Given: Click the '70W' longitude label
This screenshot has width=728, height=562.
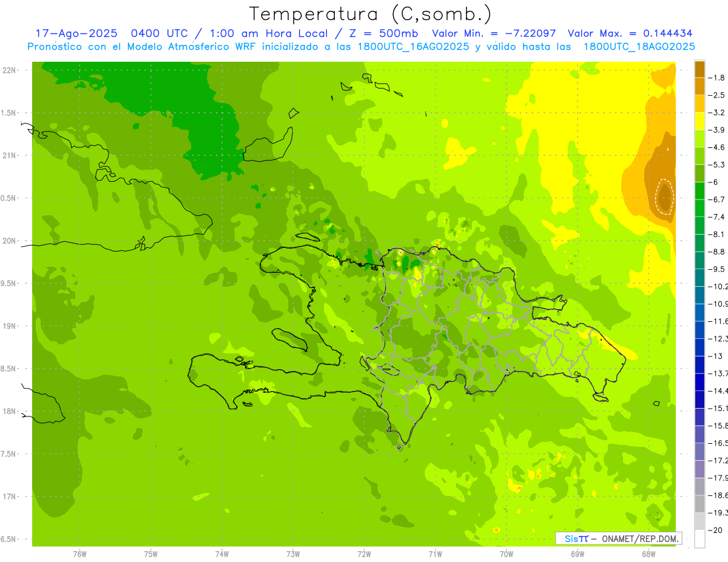Looking at the screenshot, I should tap(507, 554).
